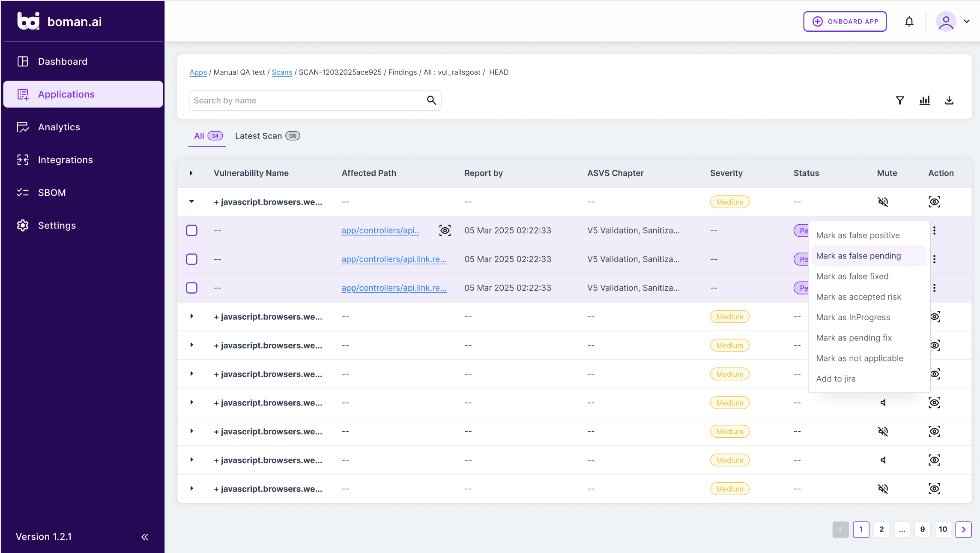Expand the last javascript.browsers vulnerability row

click(x=191, y=489)
